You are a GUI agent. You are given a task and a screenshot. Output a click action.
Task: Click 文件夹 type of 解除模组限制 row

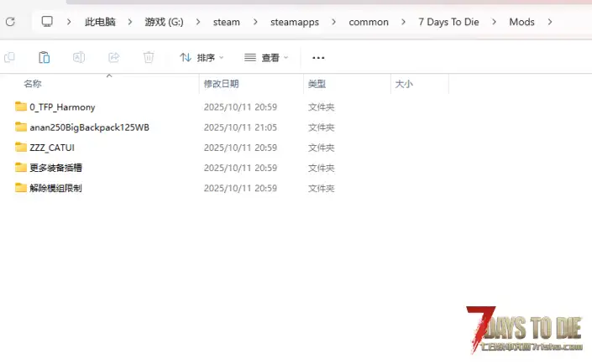click(x=322, y=188)
